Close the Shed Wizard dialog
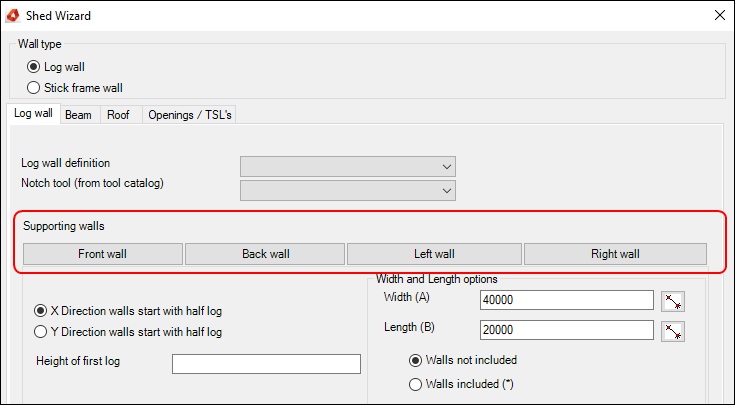735x405 pixels. (720, 15)
